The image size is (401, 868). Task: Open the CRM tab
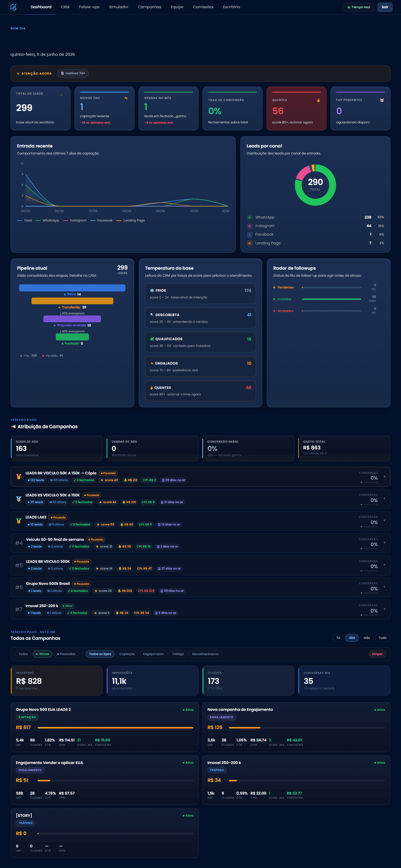pyautogui.click(x=65, y=7)
